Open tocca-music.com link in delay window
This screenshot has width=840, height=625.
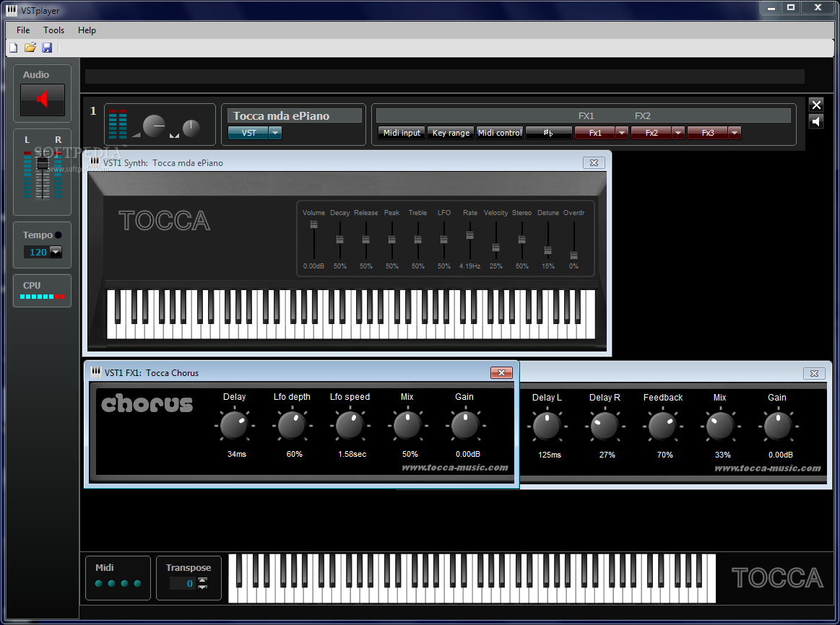(768, 468)
